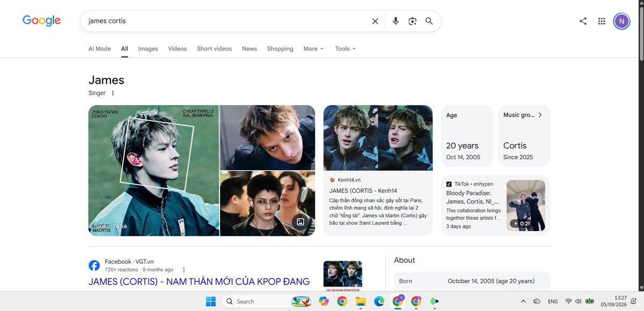644x311 pixels.
Task: Open the more images icon on photo
Action: click(x=301, y=221)
